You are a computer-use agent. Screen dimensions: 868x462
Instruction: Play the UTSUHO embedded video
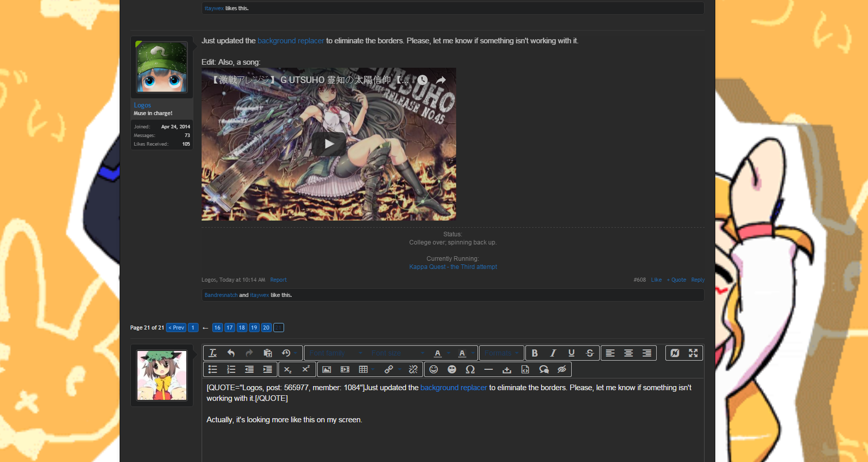click(329, 144)
